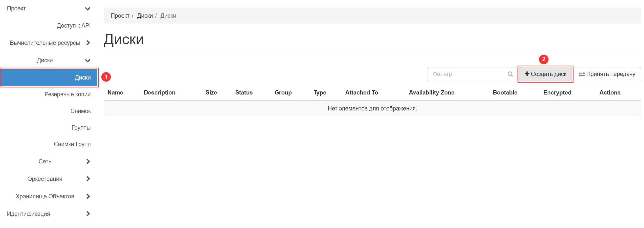Click the Name column header

pos(115,92)
